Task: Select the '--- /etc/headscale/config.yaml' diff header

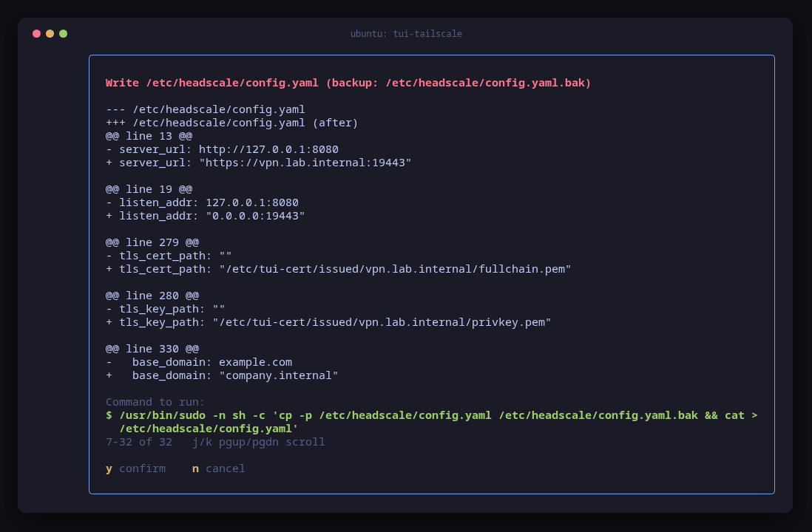Action: pos(205,109)
